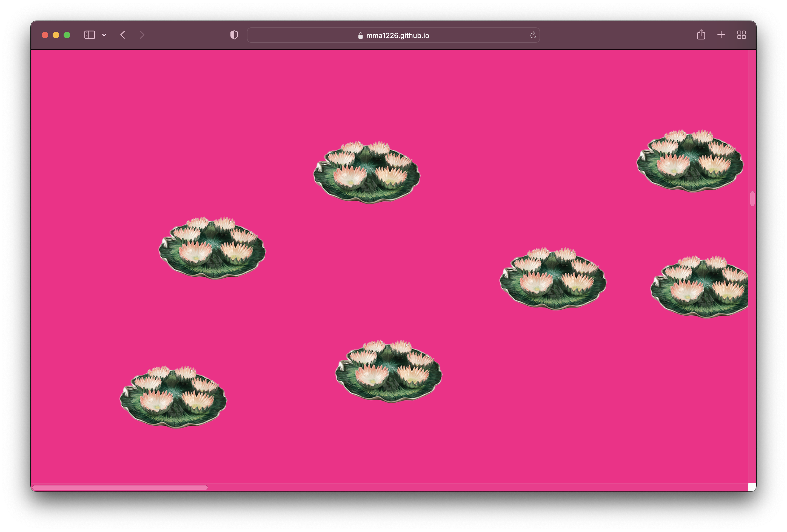Reload the current page
787x532 pixels.
[x=533, y=35]
